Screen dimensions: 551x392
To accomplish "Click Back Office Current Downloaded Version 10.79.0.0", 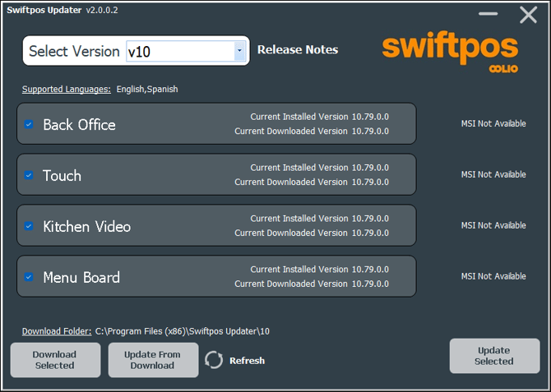I will pos(312,131).
